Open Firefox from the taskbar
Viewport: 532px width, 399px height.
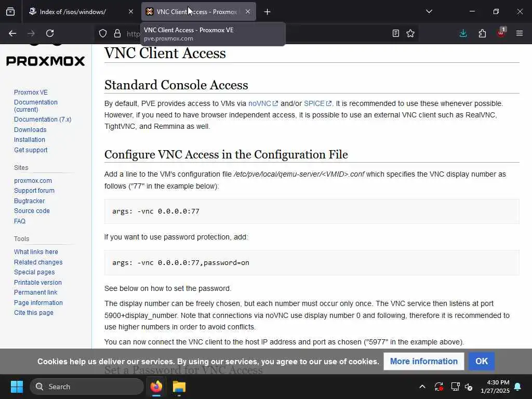pyautogui.click(x=156, y=387)
